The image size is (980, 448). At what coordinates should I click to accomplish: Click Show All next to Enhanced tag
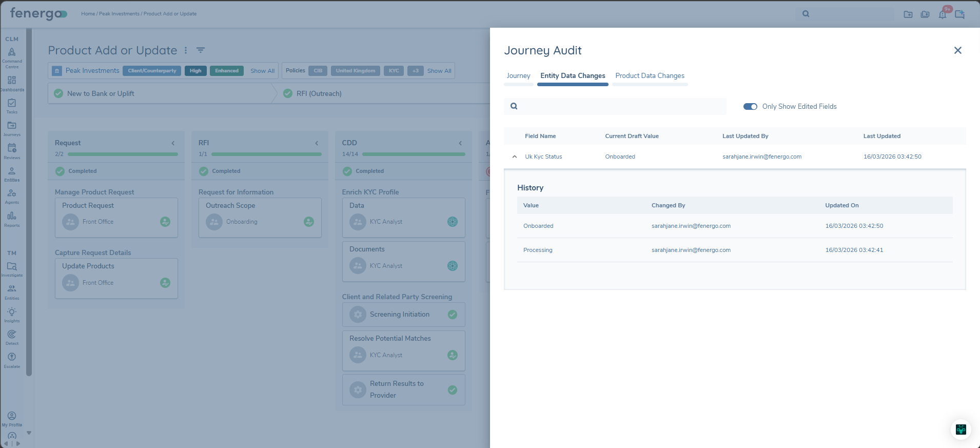click(262, 71)
